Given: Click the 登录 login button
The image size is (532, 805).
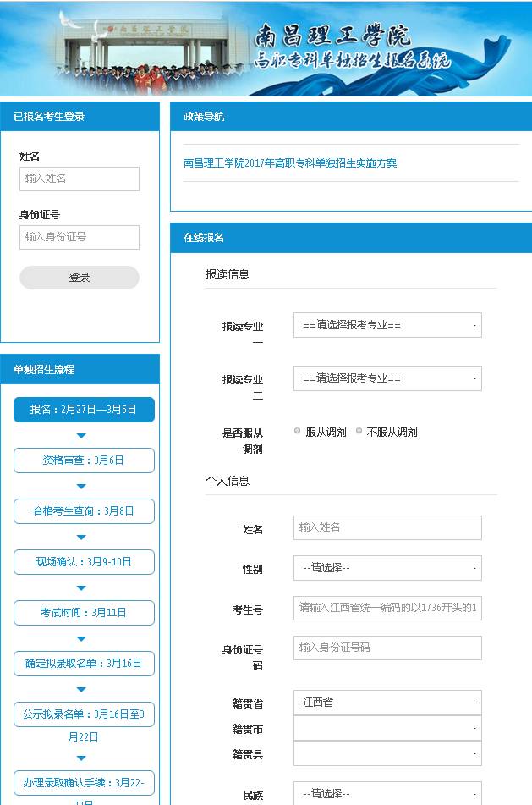Looking at the screenshot, I should point(80,278).
